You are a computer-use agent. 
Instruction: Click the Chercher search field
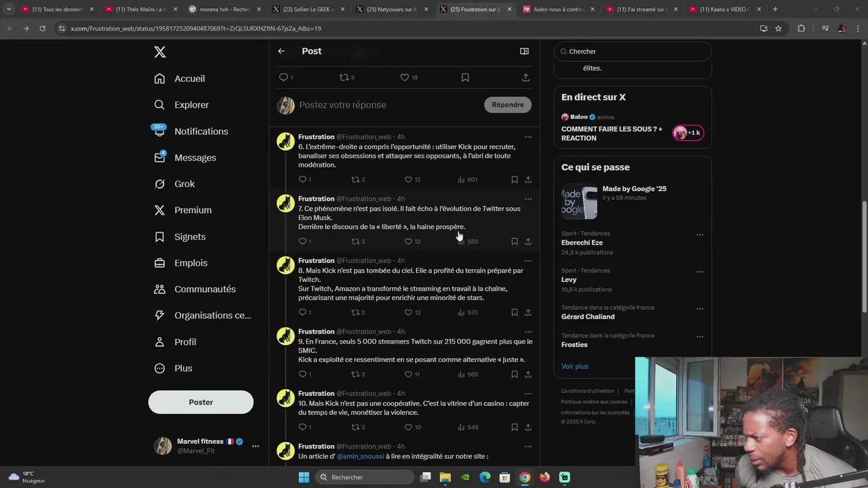[633, 52]
